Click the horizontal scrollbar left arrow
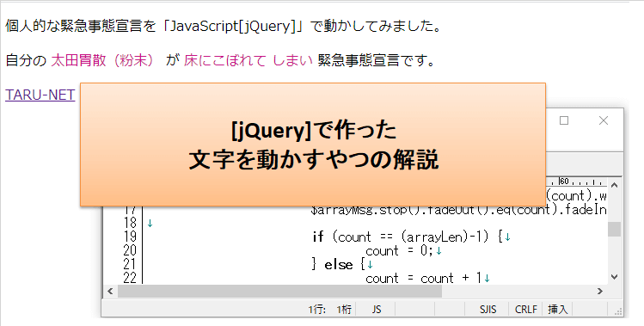The width and height of the screenshot is (644, 326). [x=110, y=291]
